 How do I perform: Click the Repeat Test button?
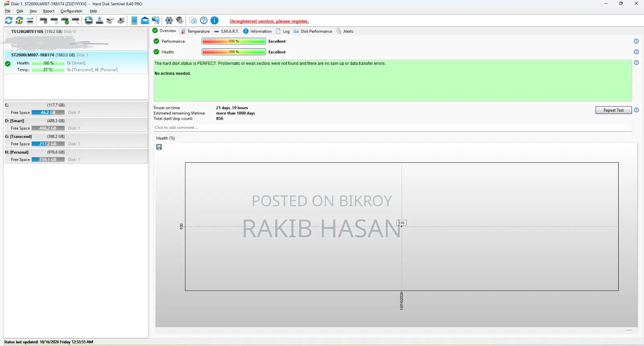click(613, 110)
